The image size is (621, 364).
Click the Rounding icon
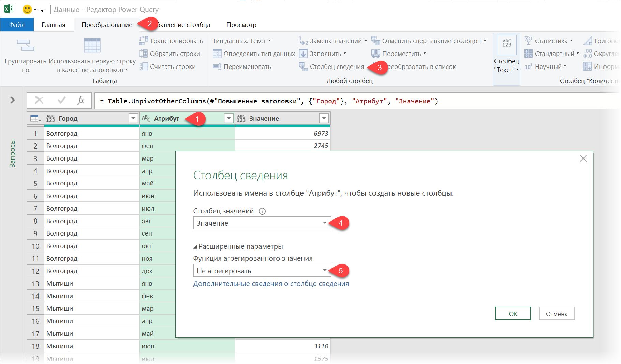point(588,54)
